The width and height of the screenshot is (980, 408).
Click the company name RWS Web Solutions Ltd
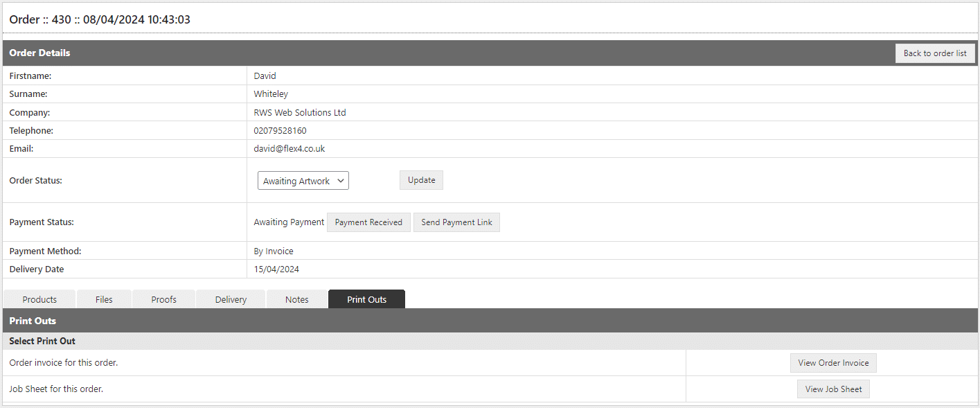[x=300, y=112]
